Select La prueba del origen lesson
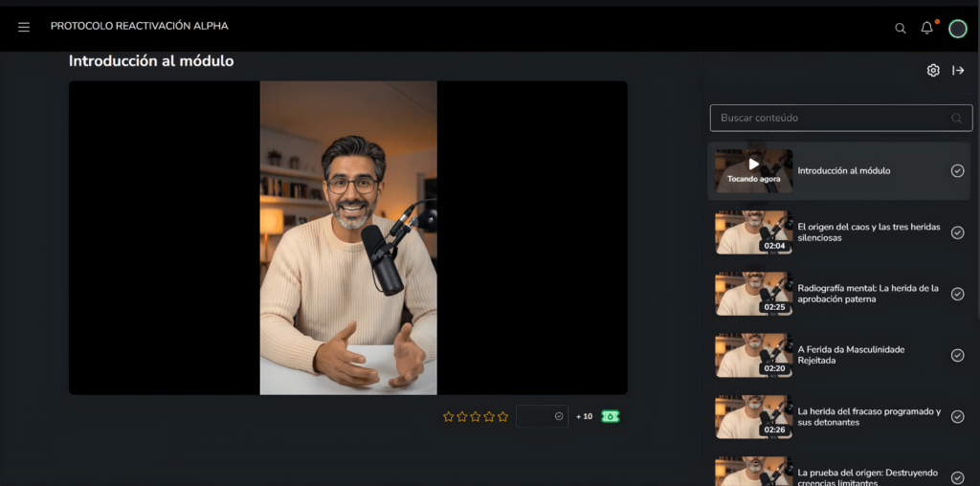The height and width of the screenshot is (486, 980). (x=869, y=475)
